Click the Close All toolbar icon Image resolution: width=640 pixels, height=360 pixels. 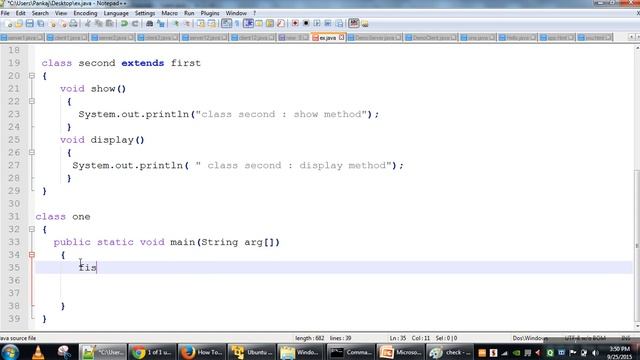click(63, 24)
